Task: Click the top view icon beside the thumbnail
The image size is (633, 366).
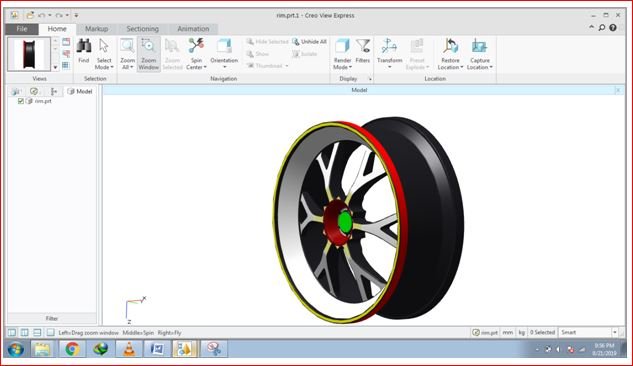Action: point(66,42)
